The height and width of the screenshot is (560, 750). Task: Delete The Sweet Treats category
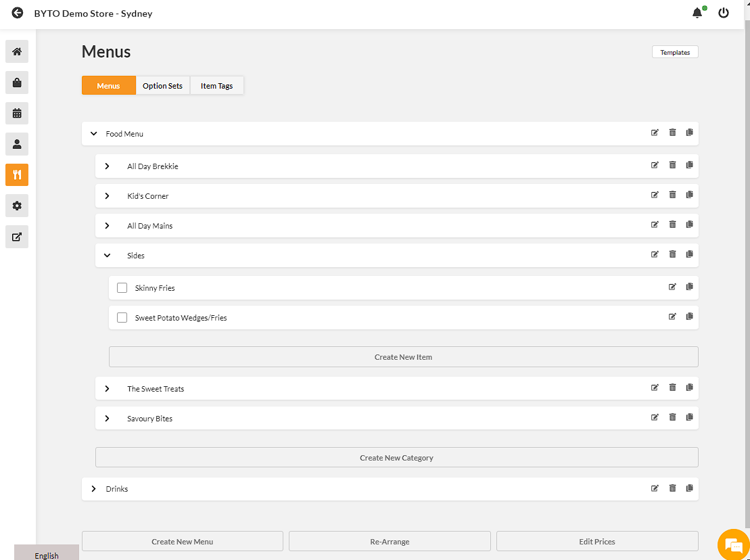(672, 388)
